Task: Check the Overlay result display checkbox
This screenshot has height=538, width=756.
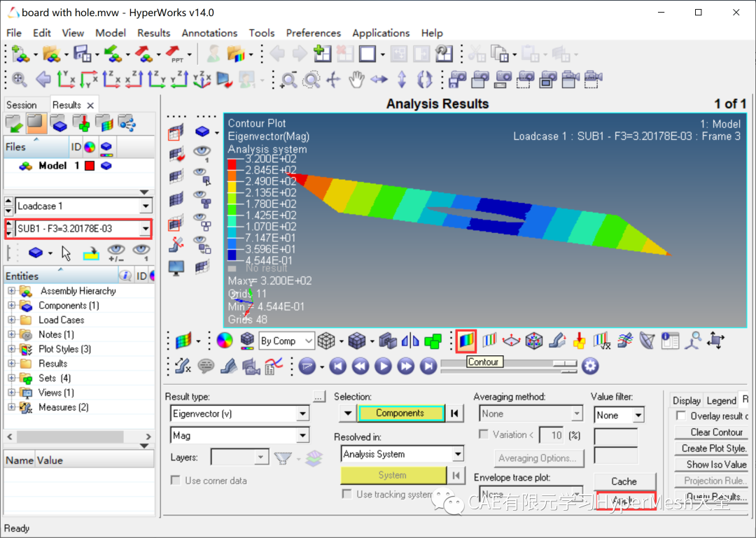Action: pos(680,416)
